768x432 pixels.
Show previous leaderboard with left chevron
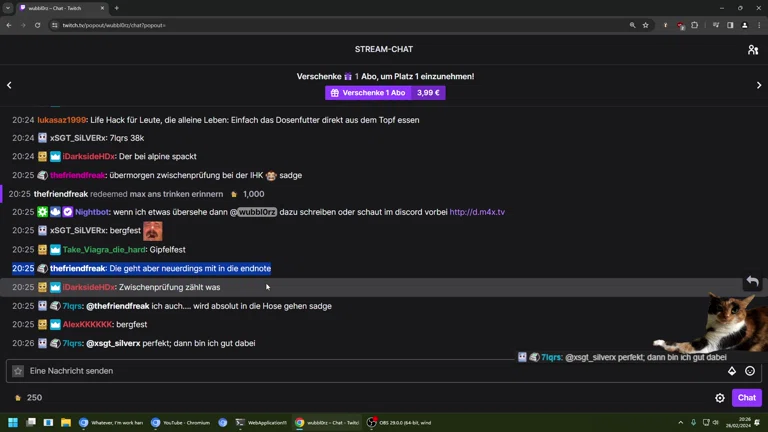tap(10, 86)
